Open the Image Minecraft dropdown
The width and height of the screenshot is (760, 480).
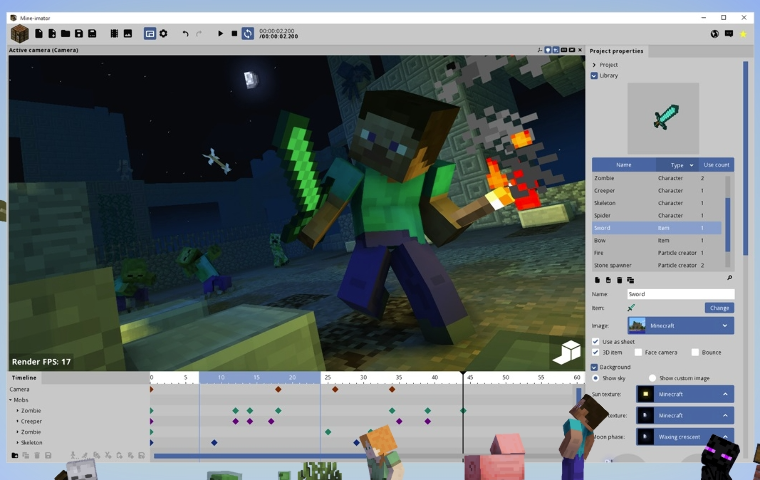click(680, 325)
